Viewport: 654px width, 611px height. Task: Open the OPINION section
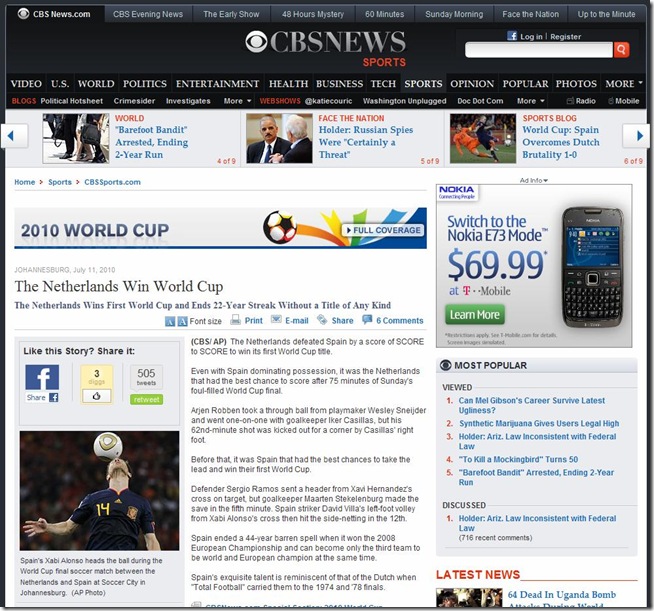[x=472, y=84]
